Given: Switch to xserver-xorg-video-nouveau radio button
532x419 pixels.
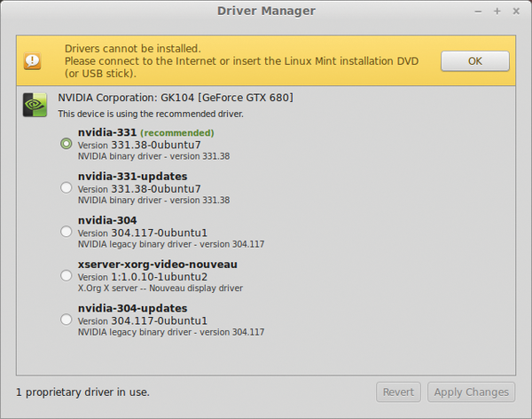Looking at the screenshot, I should [66, 275].
